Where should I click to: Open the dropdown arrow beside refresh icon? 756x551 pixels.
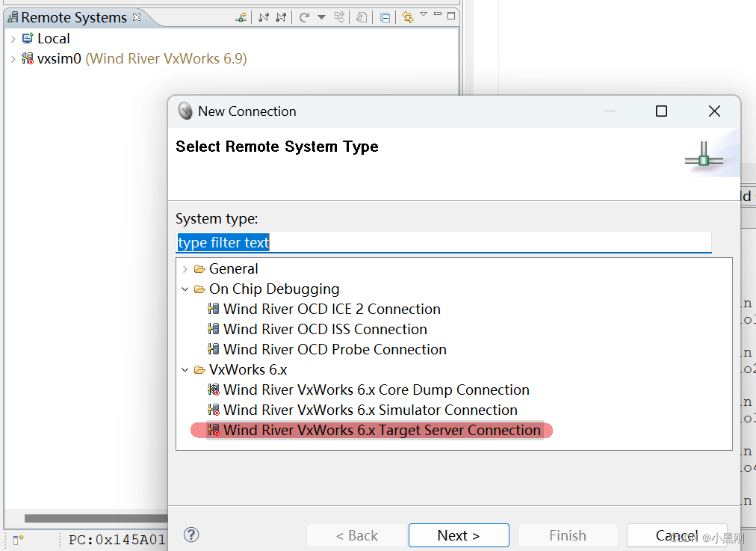[x=321, y=17]
